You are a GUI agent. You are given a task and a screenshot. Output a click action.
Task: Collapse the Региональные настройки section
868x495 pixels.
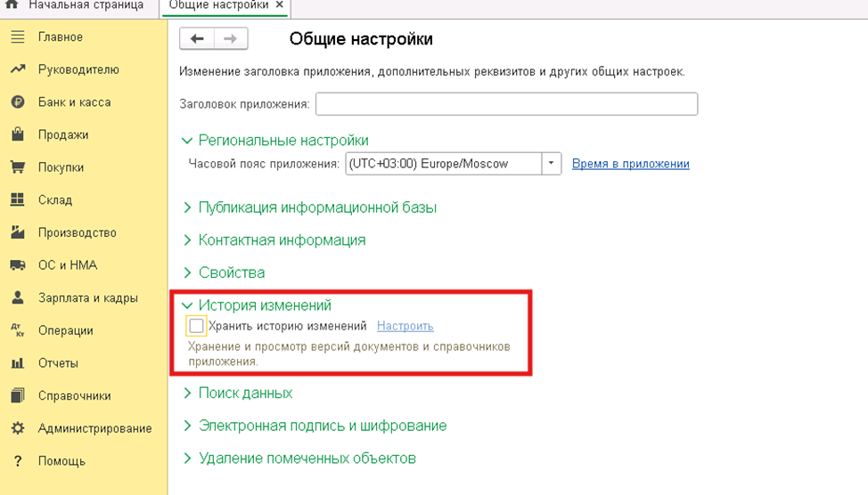(187, 141)
